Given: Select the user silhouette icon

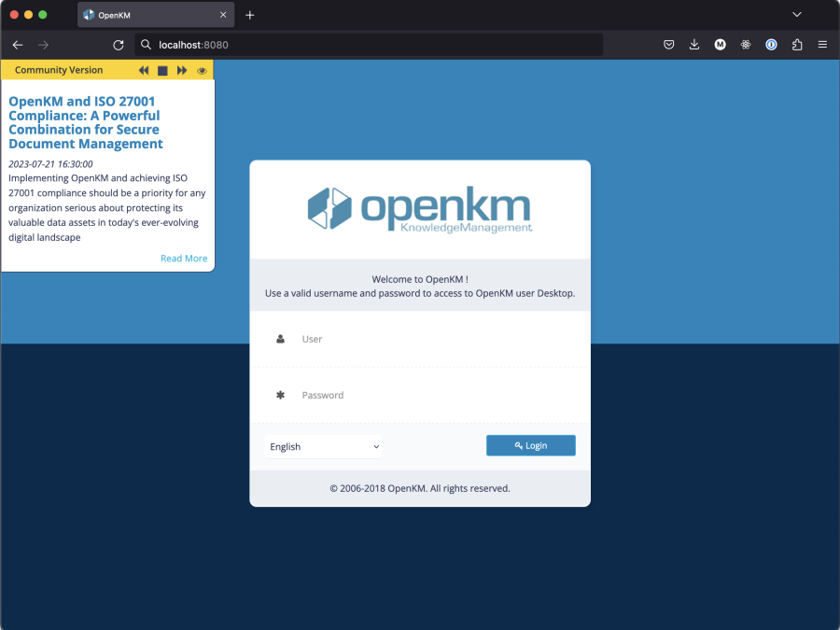Looking at the screenshot, I should tap(280, 339).
